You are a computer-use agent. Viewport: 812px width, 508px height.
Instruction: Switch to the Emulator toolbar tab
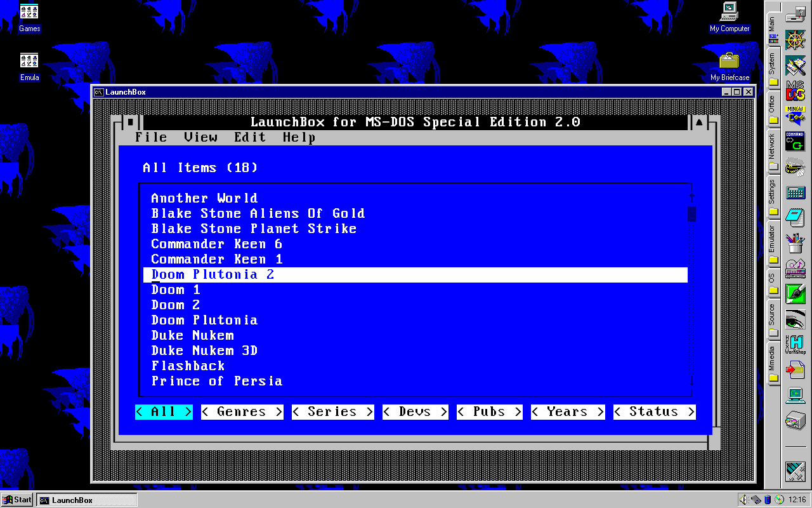click(773, 243)
